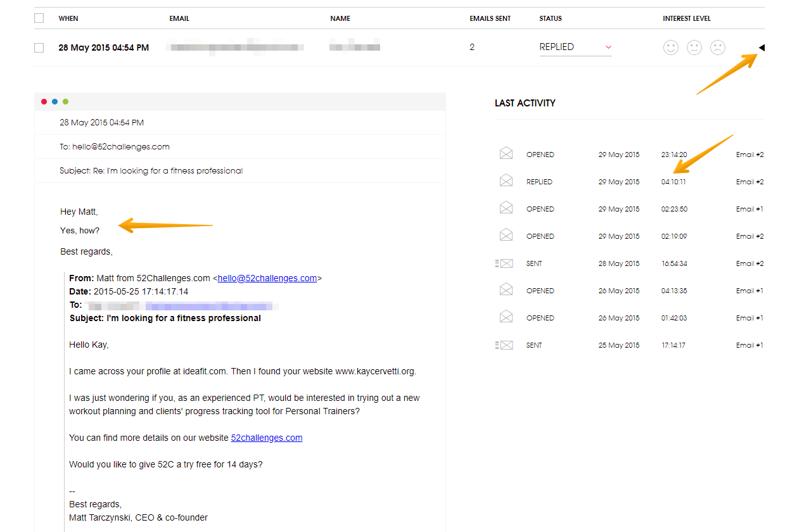Click the blurred contact name in the row

click(355, 47)
